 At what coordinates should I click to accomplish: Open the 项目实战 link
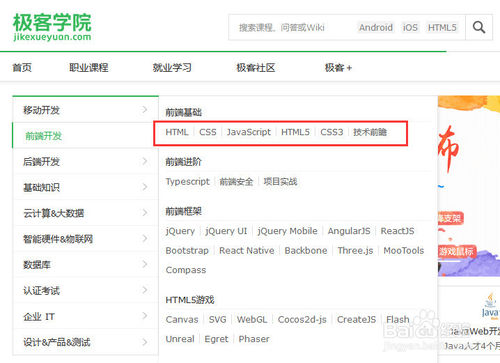[280, 182]
